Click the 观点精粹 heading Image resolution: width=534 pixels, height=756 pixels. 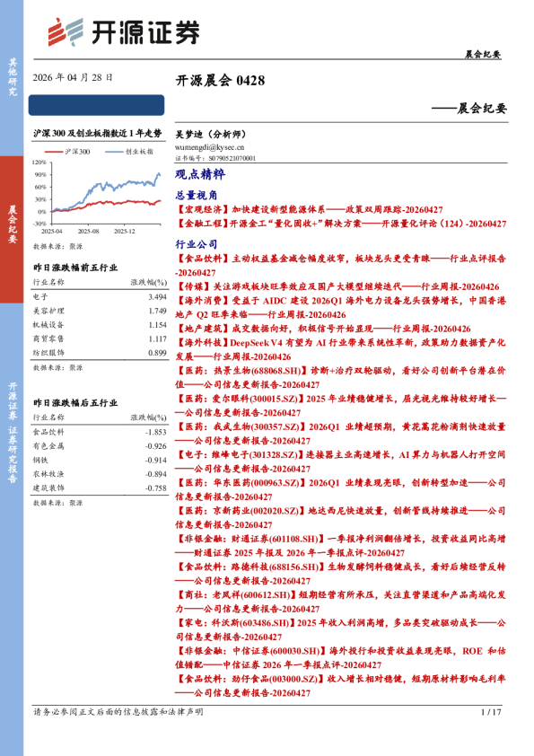click(199, 174)
